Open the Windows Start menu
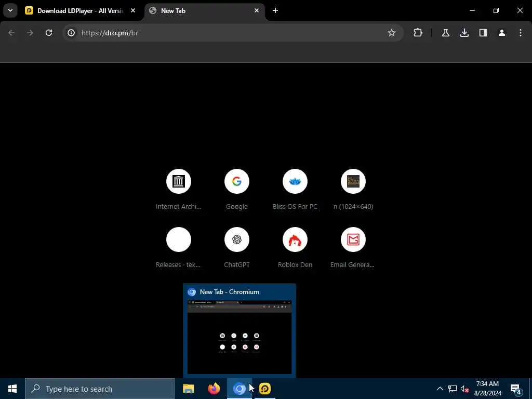The height and width of the screenshot is (399, 532). [12, 389]
